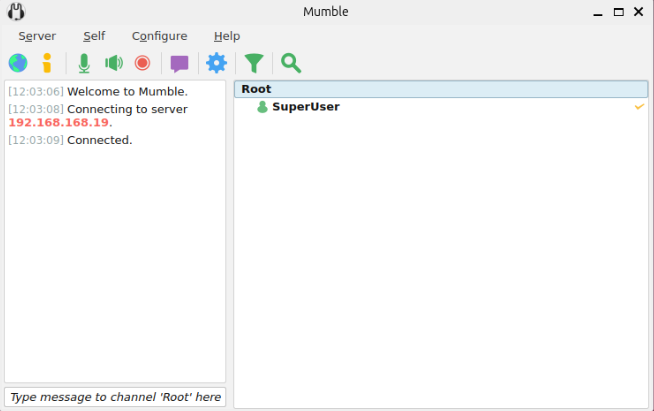Click the green user icon beside SuperUser
This screenshot has width=654, height=411.
pyautogui.click(x=262, y=107)
